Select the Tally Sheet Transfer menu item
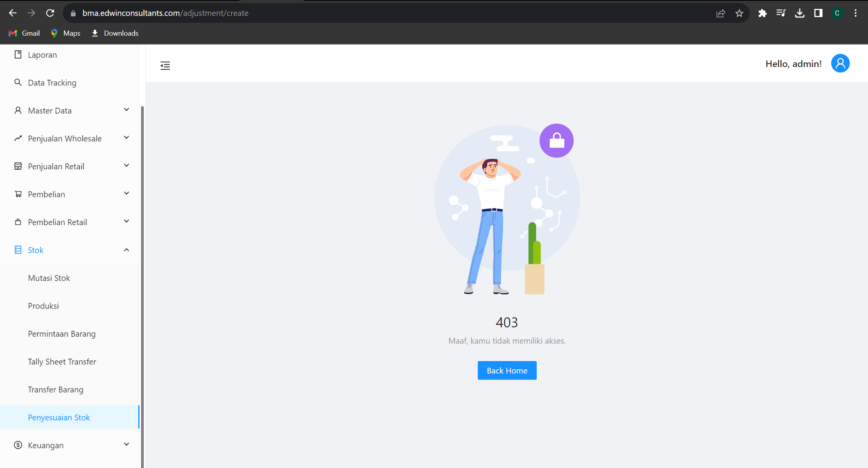This screenshot has height=468, width=868. pyautogui.click(x=62, y=362)
